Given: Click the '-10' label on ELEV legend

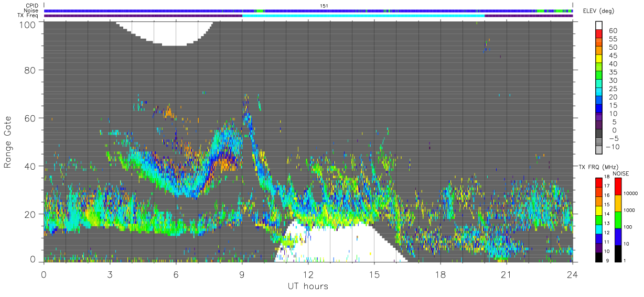Looking at the screenshot, I should 614,147.
